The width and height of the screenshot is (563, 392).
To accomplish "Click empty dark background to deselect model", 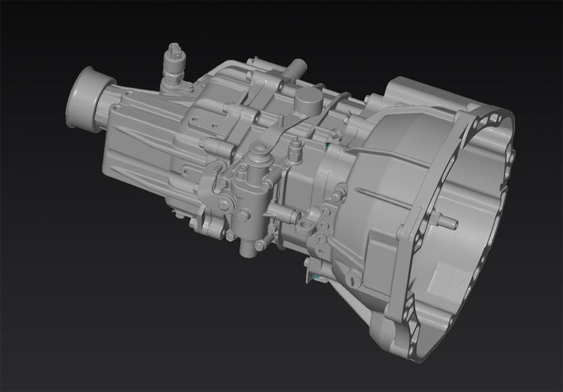I will pyautogui.click(x=84, y=309).
